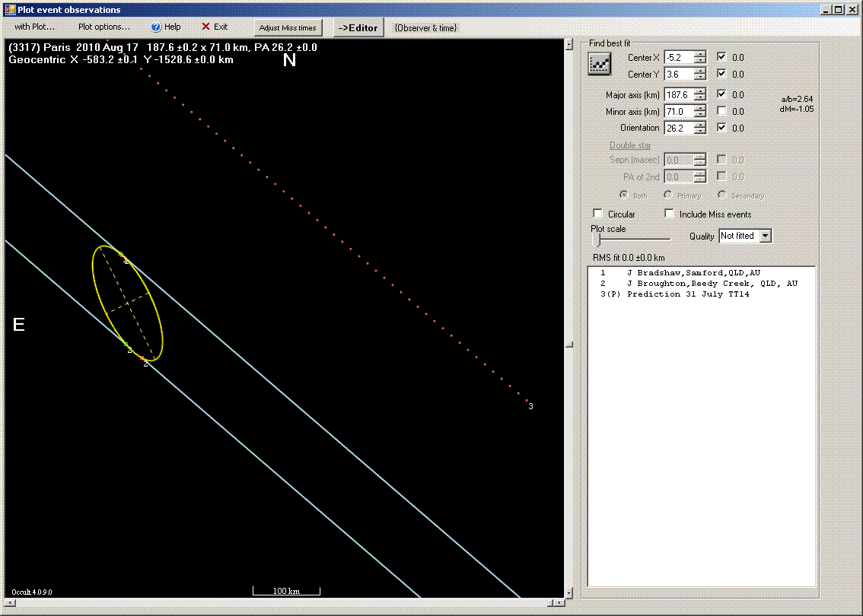This screenshot has width=863, height=616.
Task: Click the Center Y spinner arrows
Action: click(x=700, y=75)
